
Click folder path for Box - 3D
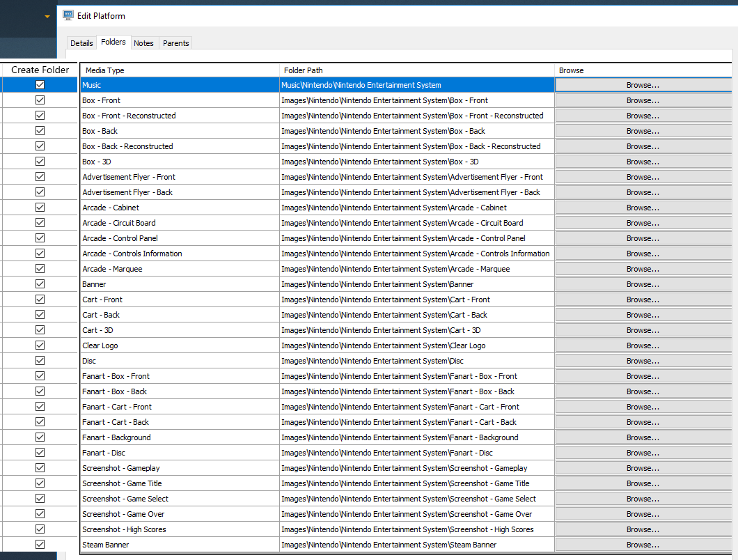417,162
